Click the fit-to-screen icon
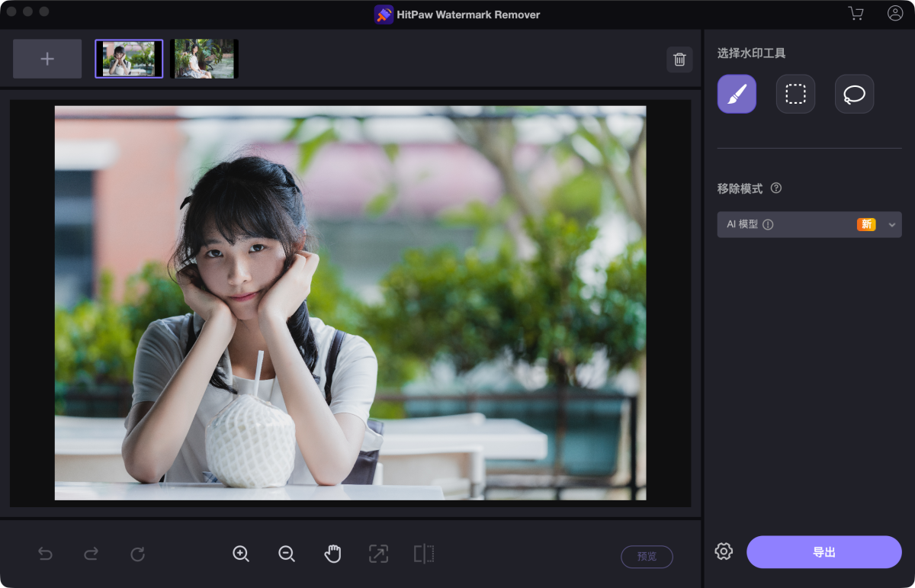Viewport: 915px width, 588px height. tap(378, 554)
